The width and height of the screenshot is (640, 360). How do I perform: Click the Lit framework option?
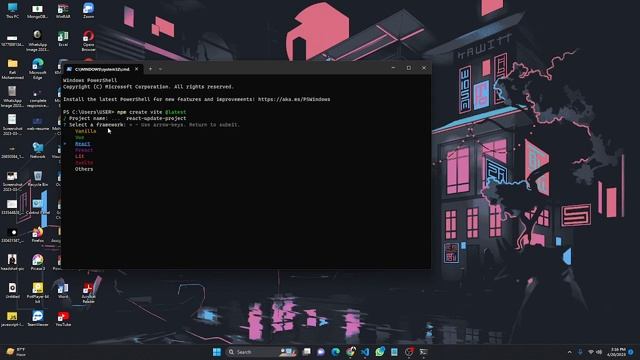coord(80,156)
